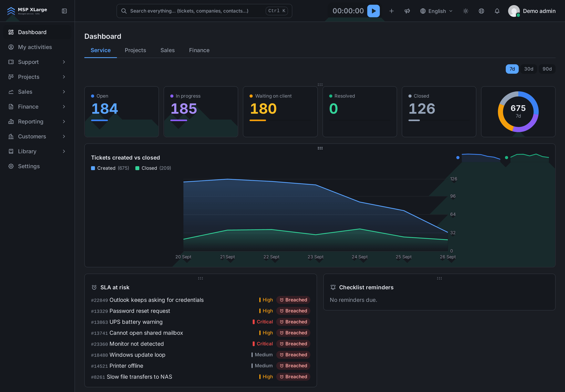
Task: Expand the Finance sidebar chevron
Action: click(x=64, y=107)
